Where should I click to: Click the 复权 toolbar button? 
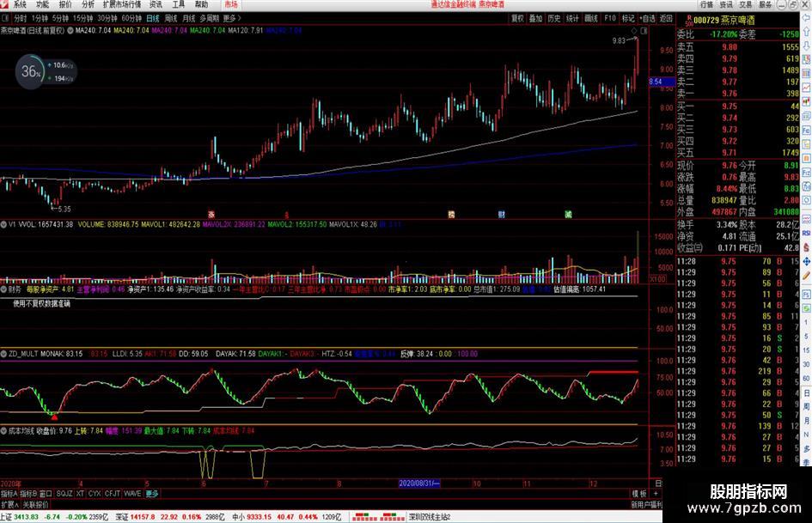coord(517,19)
